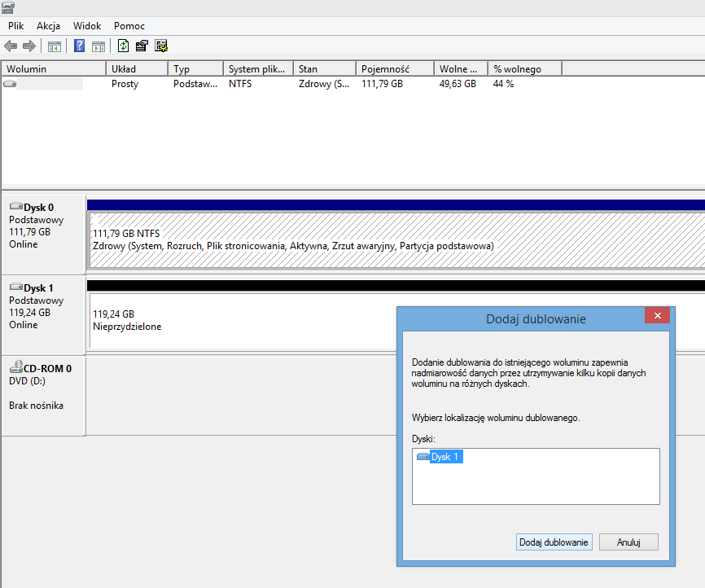The height and width of the screenshot is (588, 705).
Task: Open Help via the blue question mark icon
Action: point(79,46)
